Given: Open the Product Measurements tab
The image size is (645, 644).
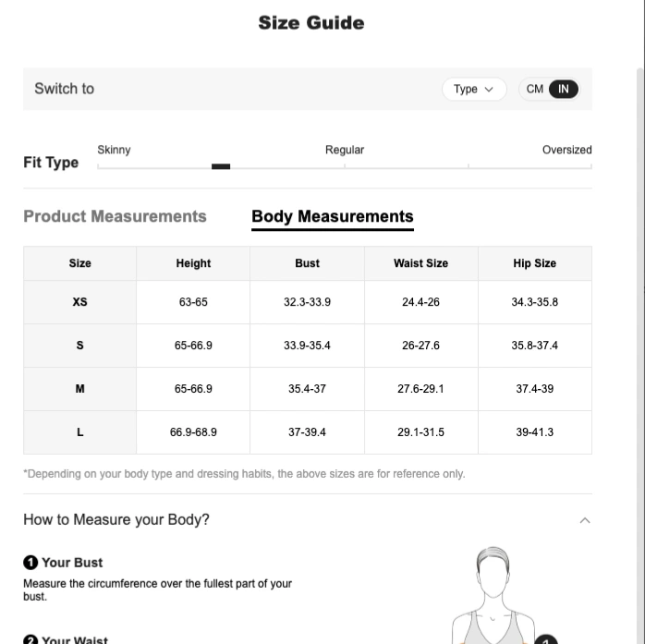Looking at the screenshot, I should [115, 216].
